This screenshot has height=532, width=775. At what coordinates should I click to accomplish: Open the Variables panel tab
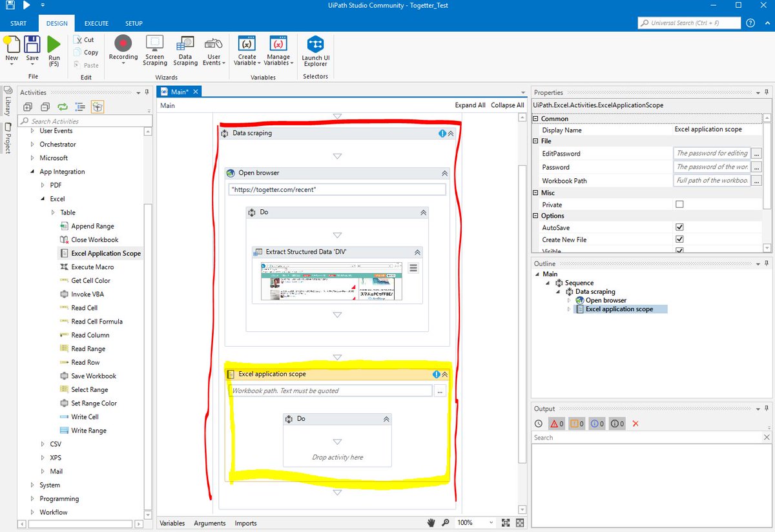click(172, 523)
